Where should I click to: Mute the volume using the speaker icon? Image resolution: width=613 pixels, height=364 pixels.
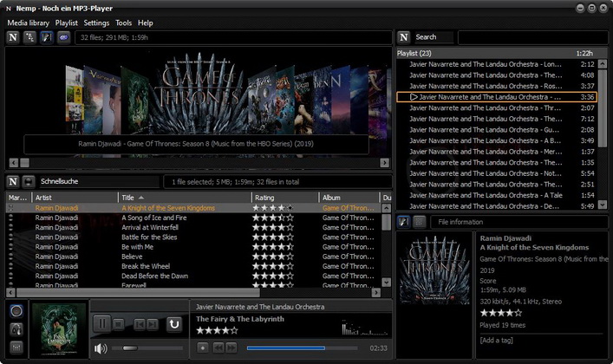point(101,348)
